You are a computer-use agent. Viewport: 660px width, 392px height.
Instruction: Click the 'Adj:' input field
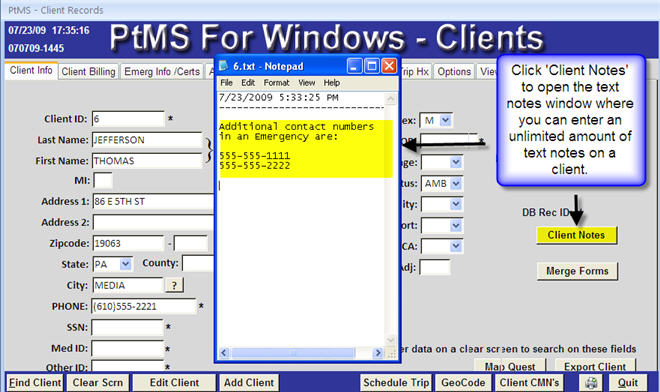[435, 267]
